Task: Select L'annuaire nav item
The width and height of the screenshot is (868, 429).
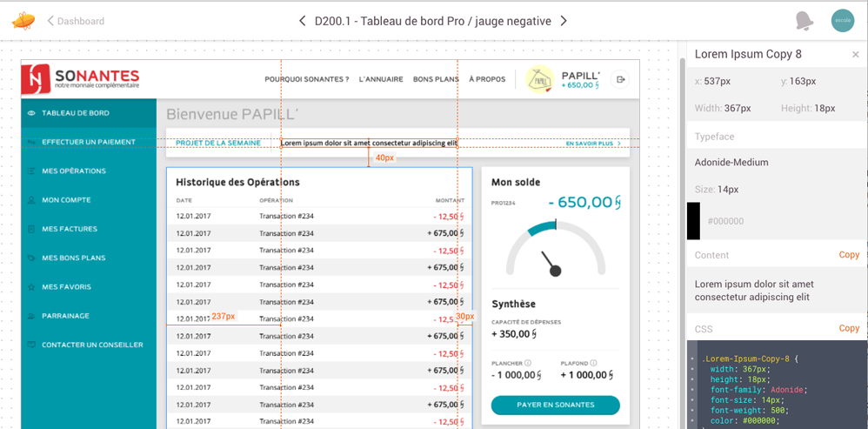Action: point(381,79)
